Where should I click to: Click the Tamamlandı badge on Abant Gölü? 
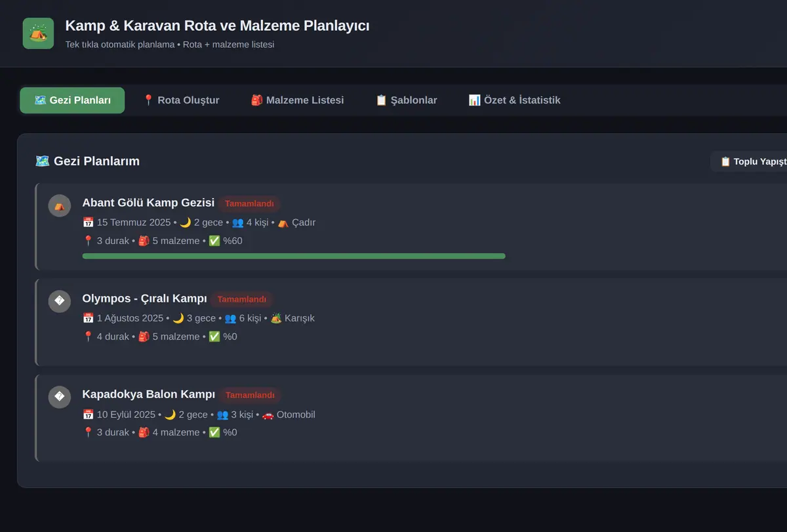point(249,203)
